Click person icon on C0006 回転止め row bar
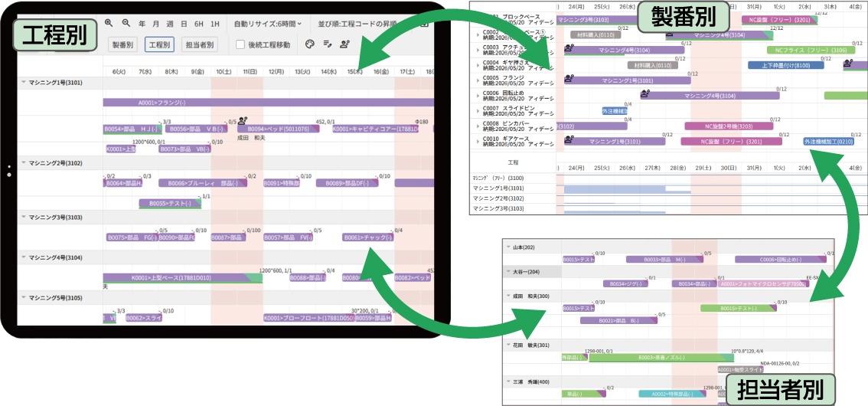 pos(645,94)
